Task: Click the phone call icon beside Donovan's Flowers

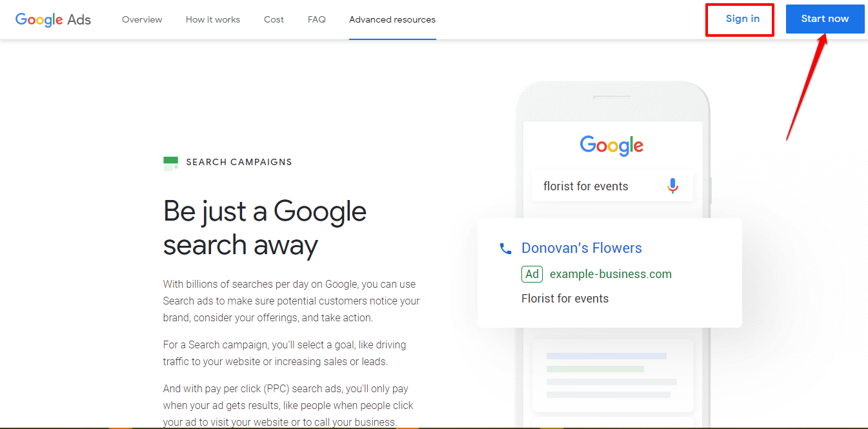Action: (505, 248)
